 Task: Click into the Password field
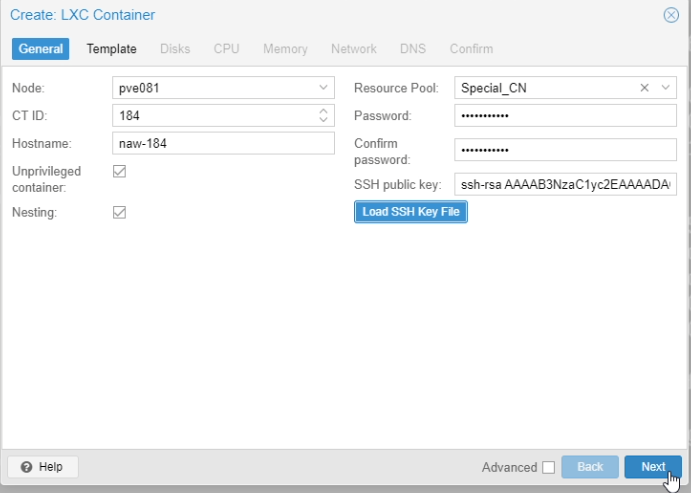tap(565, 115)
